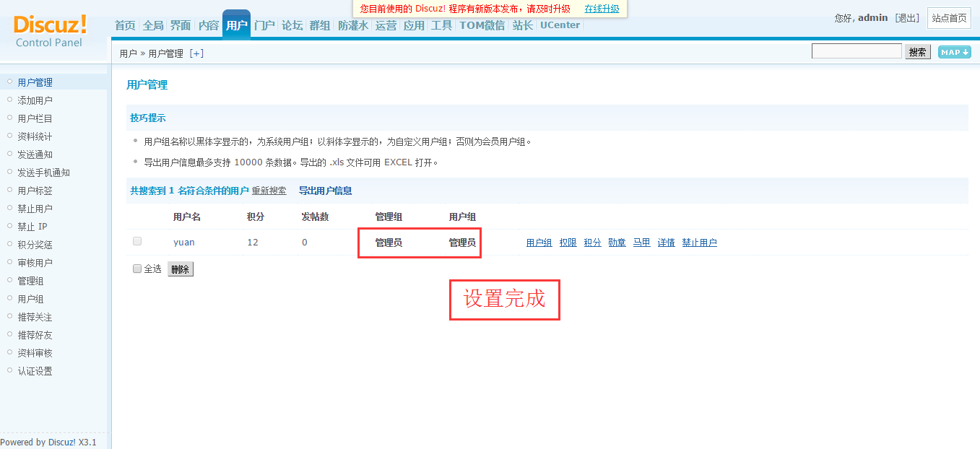
Task: Check the checkbox for user yuan
Action: (x=137, y=242)
